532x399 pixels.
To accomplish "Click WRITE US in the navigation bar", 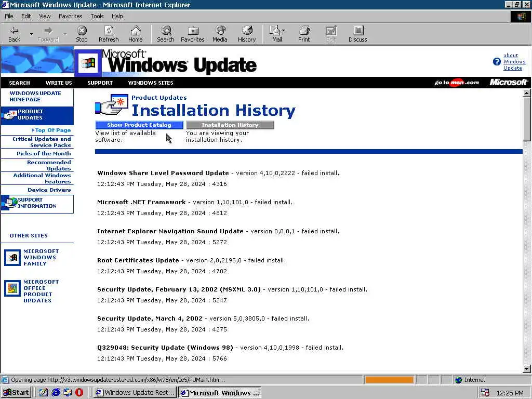I will tap(59, 83).
